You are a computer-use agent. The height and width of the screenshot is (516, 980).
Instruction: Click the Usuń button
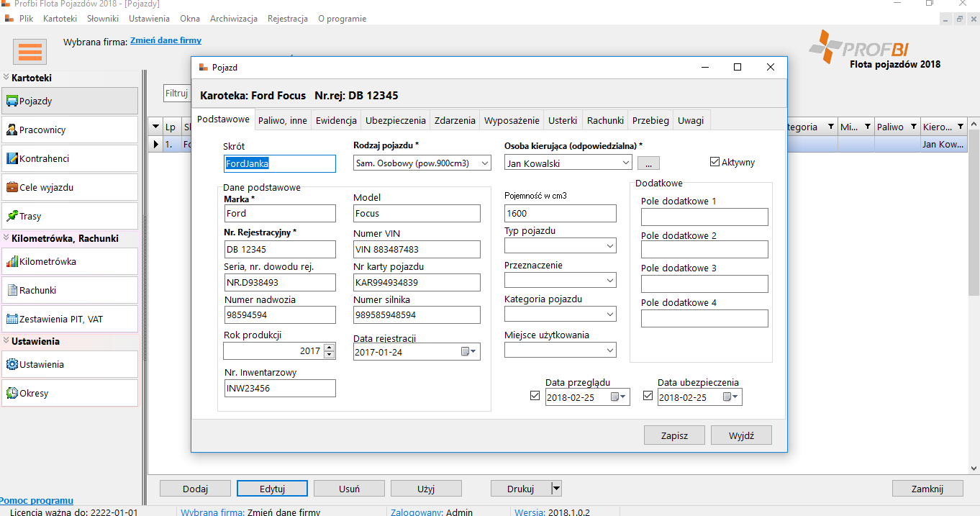click(x=349, y=489)
